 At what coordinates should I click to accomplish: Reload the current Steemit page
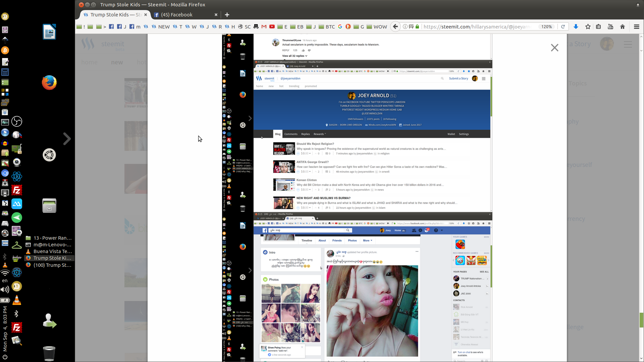click(x=563, y=27)
